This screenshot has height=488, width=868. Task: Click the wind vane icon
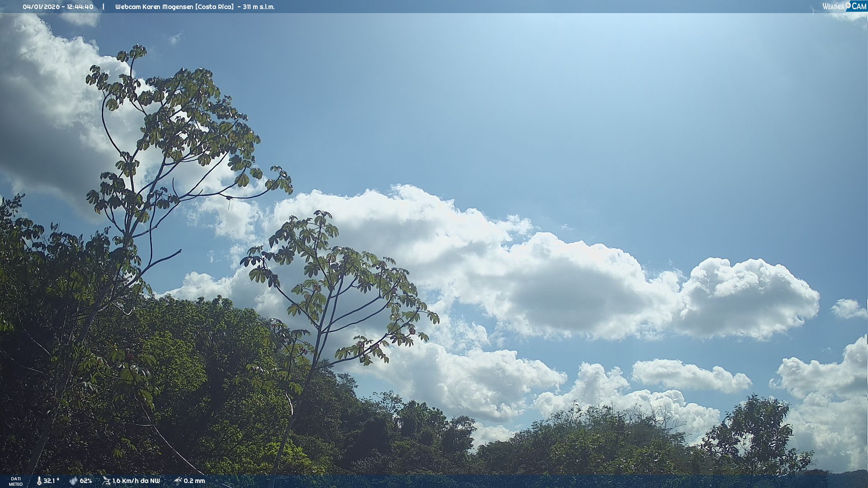106,481
